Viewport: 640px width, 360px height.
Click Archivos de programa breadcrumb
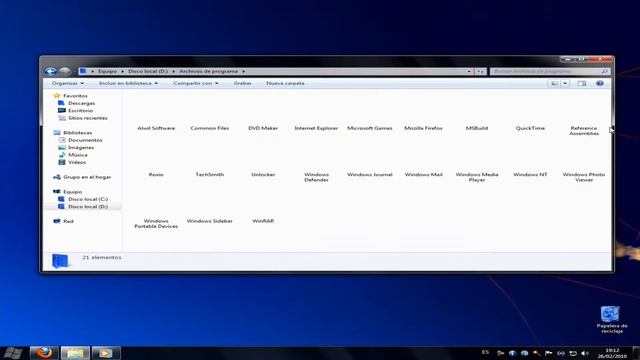[x=209, y=71]
